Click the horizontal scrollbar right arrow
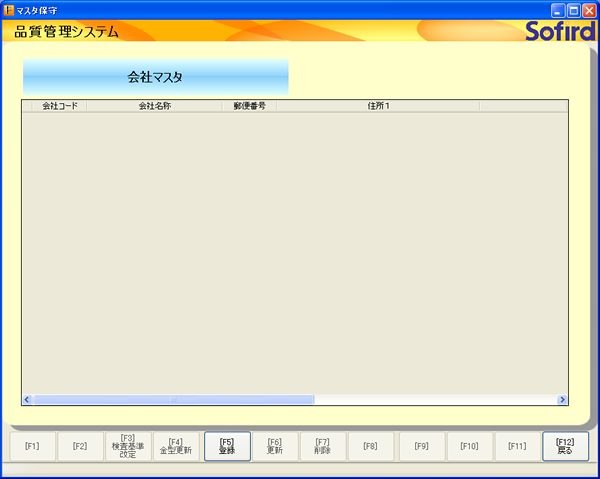 (x=562, y=399)
